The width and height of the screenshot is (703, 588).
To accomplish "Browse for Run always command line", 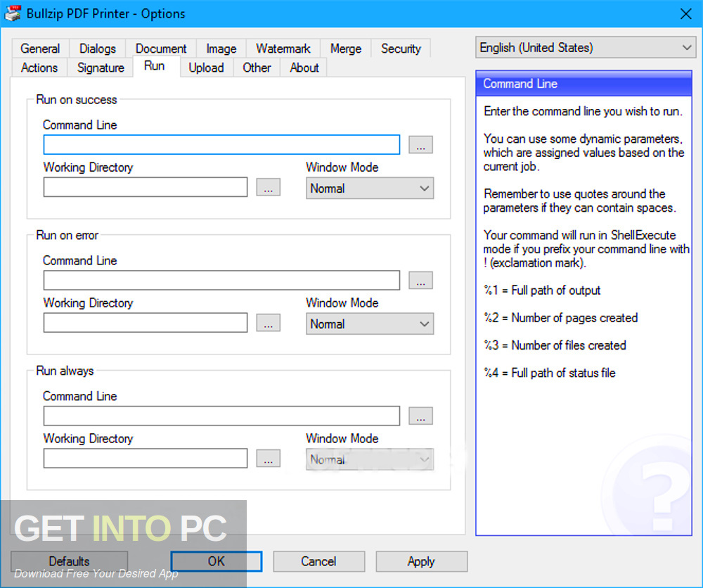I will coord(420,416).
